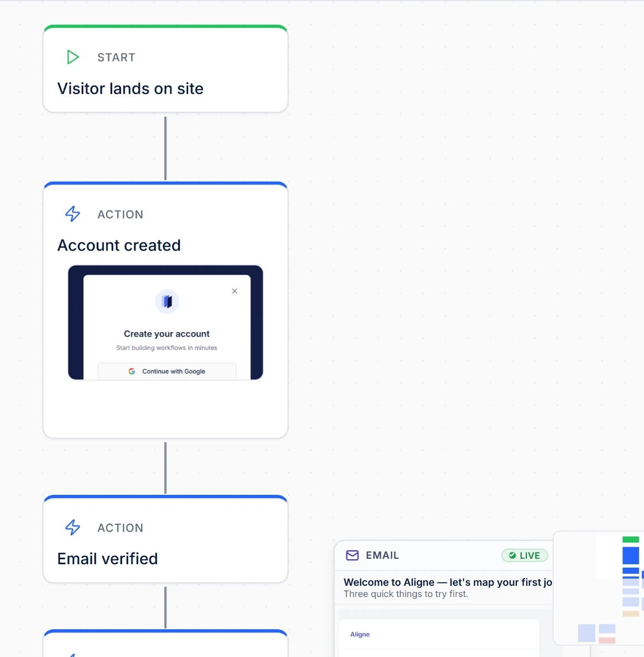Screen dimensions: 644x657
Task: Click the Aligne logo in signup preview
Action: 167,301
